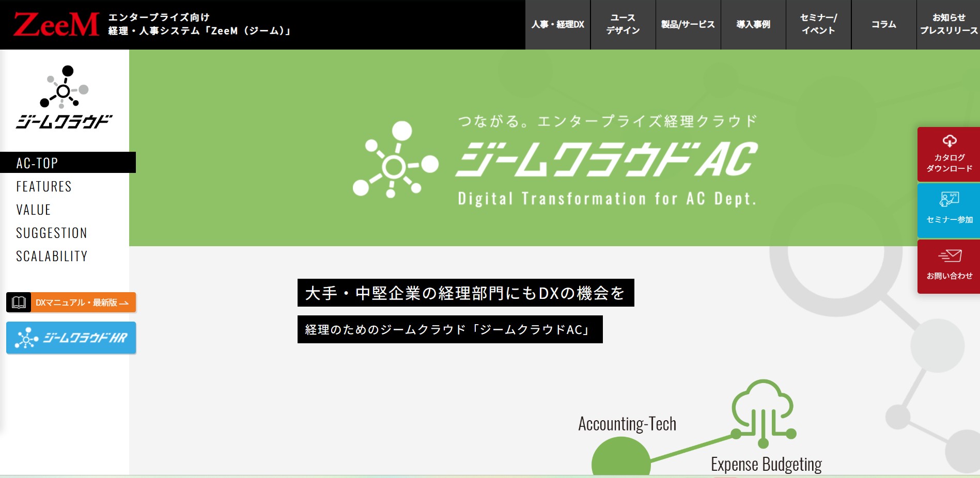Click the Accounting-Tech label
Image resolution: width=980 pixels, height=478 pixels.
(627, 424)
